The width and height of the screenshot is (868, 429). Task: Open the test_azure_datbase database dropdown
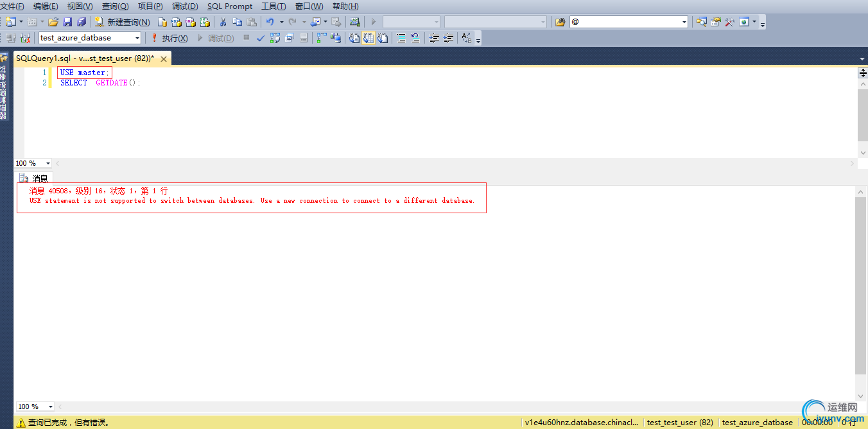(137, 38)
